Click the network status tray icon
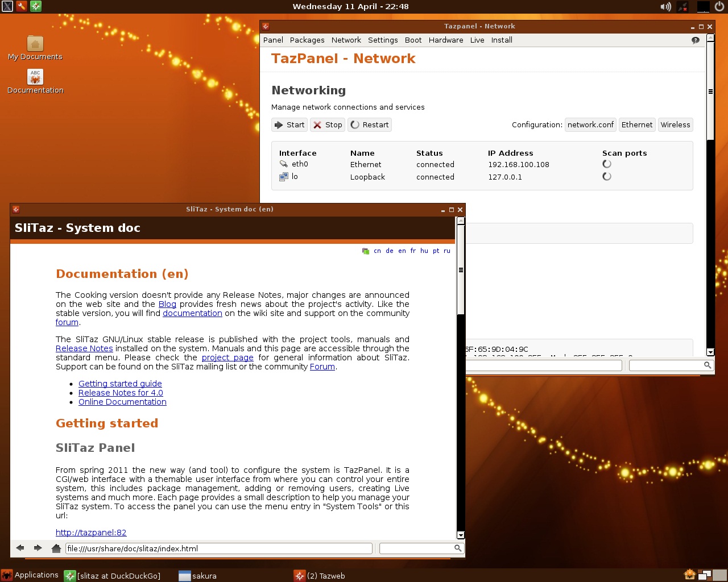Image resolution: width=728 pixels, height=582 pixels. pyautogui.click(x=682, y=7)
